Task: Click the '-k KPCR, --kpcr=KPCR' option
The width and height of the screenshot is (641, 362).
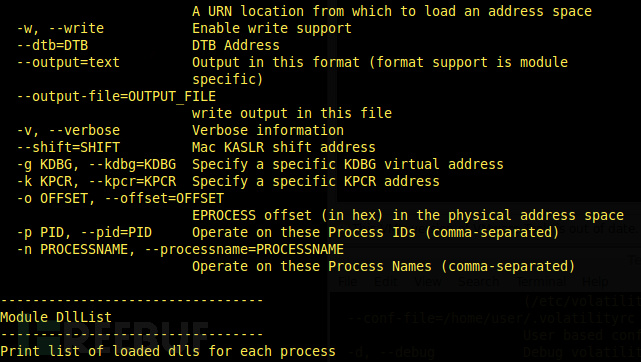Action: (x=96, y=181)
